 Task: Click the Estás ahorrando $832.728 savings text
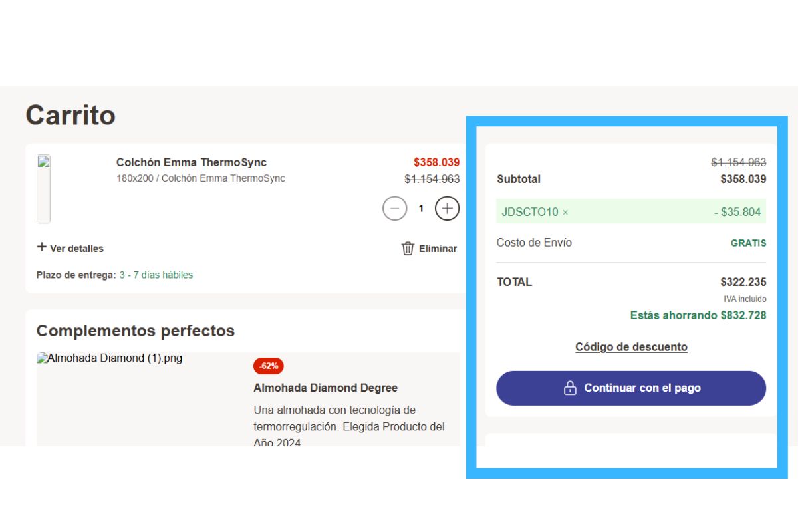pyautogui.click(x=698, y=315)
